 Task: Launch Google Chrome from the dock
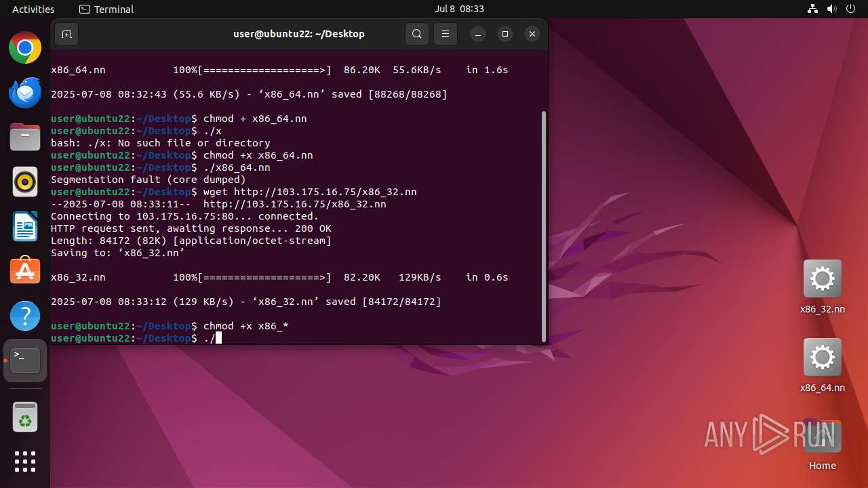tap(25, 48)
